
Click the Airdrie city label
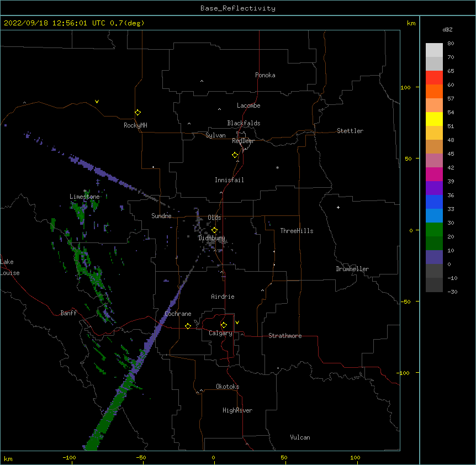(x=223, y=297)
